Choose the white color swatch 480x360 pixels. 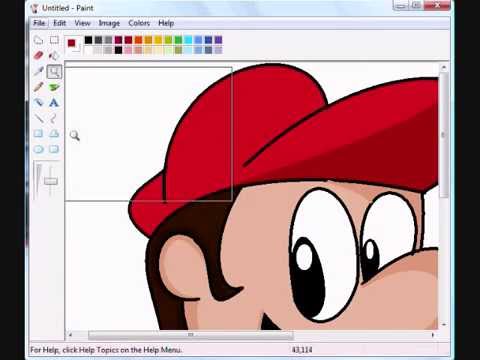(x=88, y=50)
